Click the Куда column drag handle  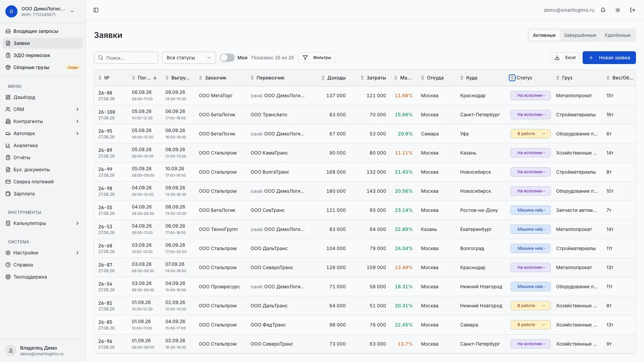point(462,78)
